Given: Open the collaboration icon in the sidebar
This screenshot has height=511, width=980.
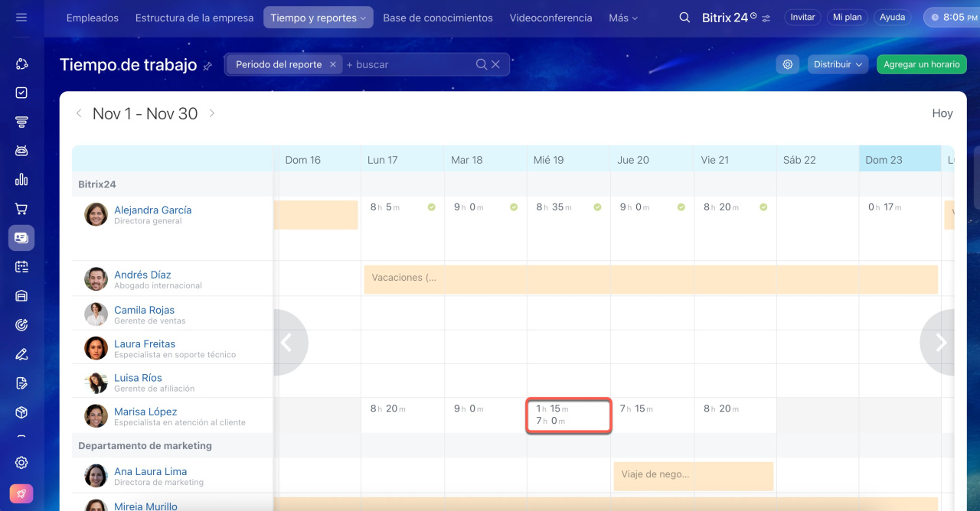Looking at the screenshot, I should tap(21, 64).
